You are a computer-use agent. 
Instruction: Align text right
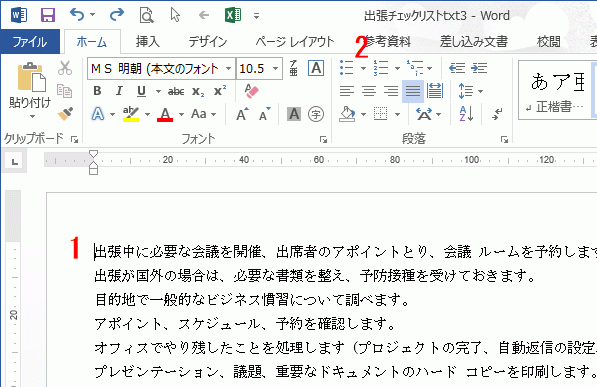(x=391, y=91)
